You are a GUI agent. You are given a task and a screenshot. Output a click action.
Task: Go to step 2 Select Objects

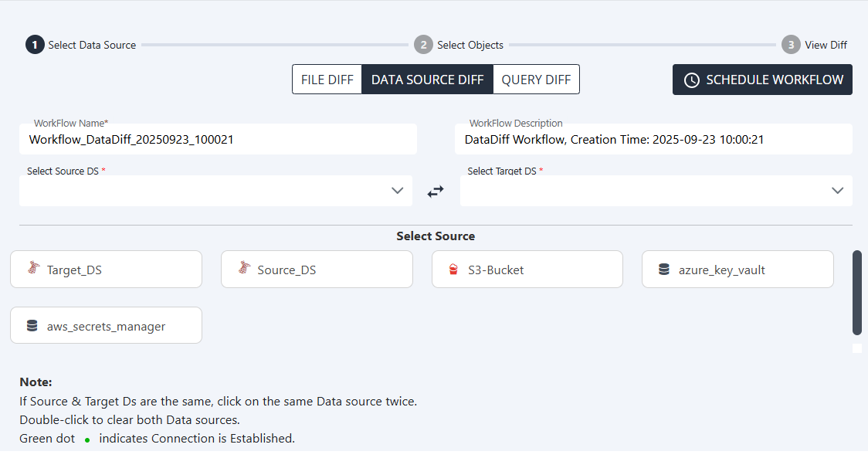pyautogui.click(x=423, y=45)
